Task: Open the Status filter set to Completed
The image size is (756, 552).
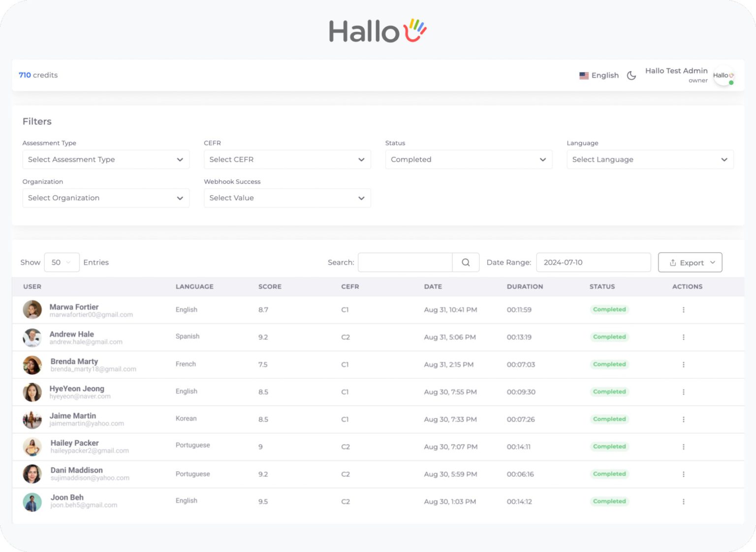Action: [468, 159]
